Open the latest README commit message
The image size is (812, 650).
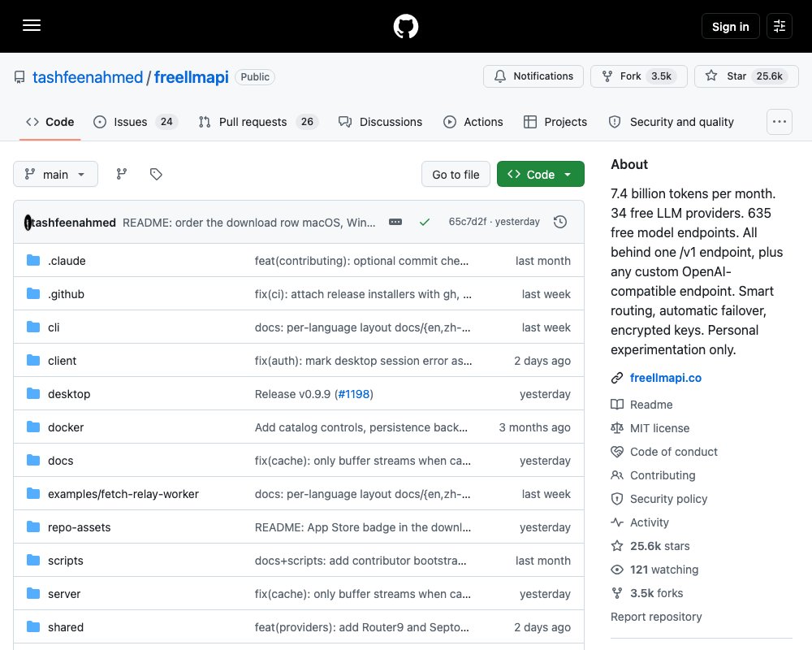[248, 223]
